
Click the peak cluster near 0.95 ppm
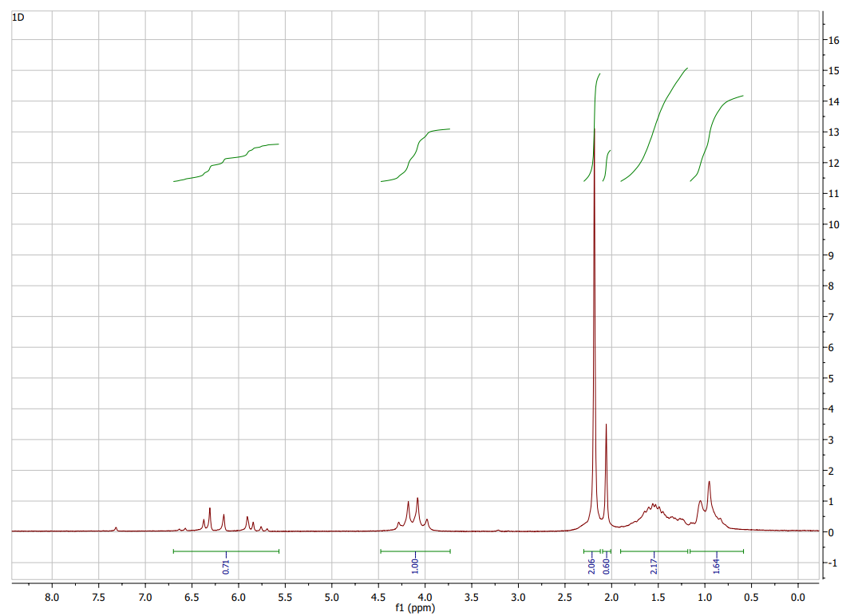[x=707, y=491]
